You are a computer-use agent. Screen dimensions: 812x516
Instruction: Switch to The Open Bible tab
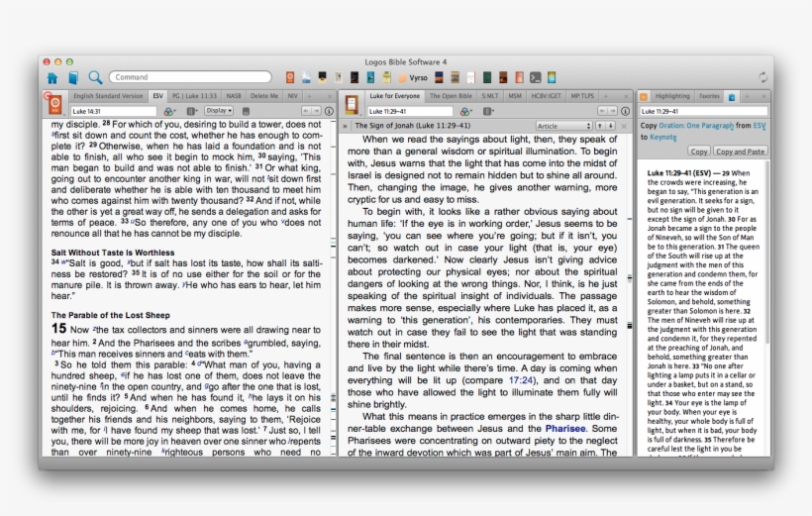[x=451, y=96]
